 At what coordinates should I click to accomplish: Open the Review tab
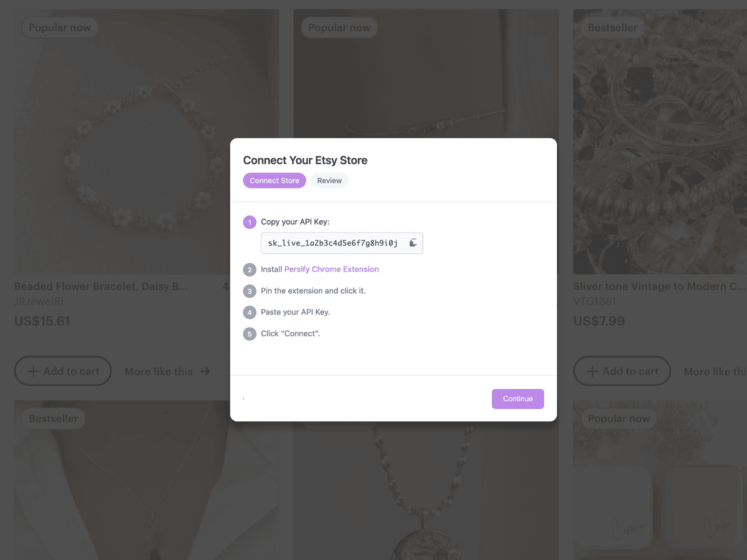pos(329,181)
